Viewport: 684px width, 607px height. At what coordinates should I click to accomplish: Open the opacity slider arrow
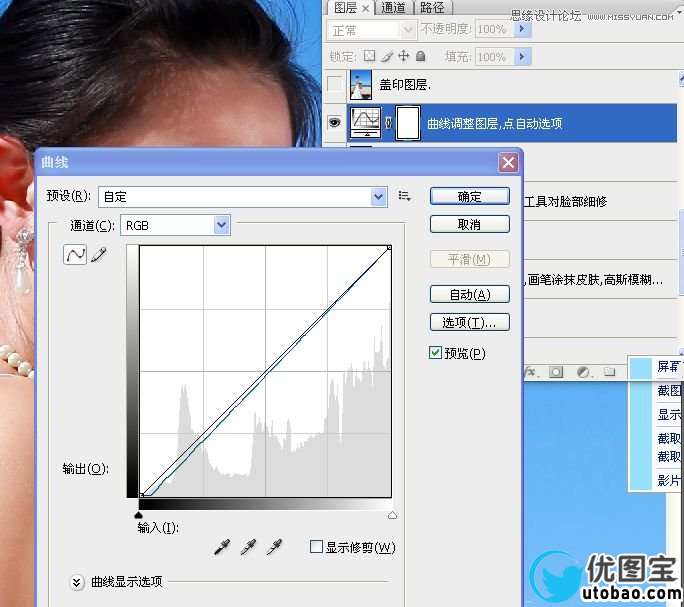522,29
